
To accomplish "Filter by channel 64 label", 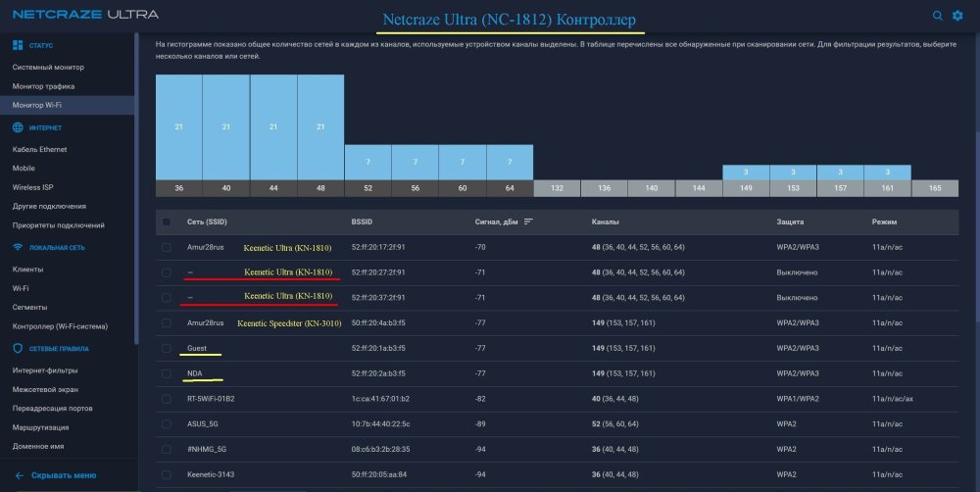I will (x=510, y=188).
